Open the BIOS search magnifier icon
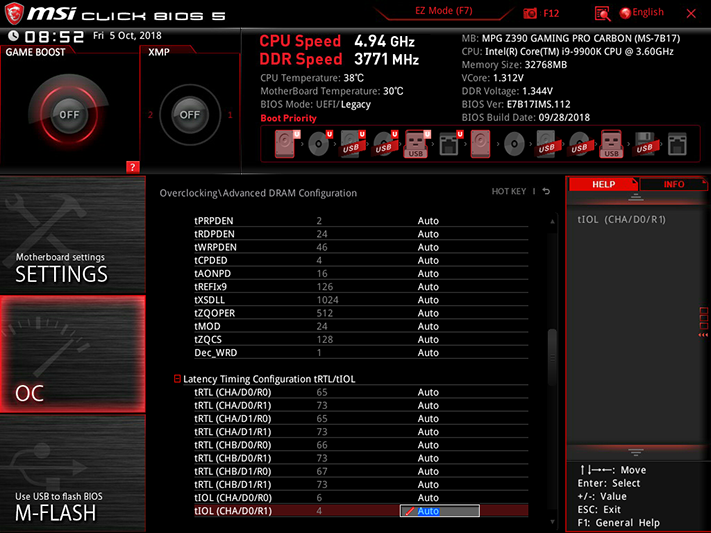 click(x=602, y=14)
